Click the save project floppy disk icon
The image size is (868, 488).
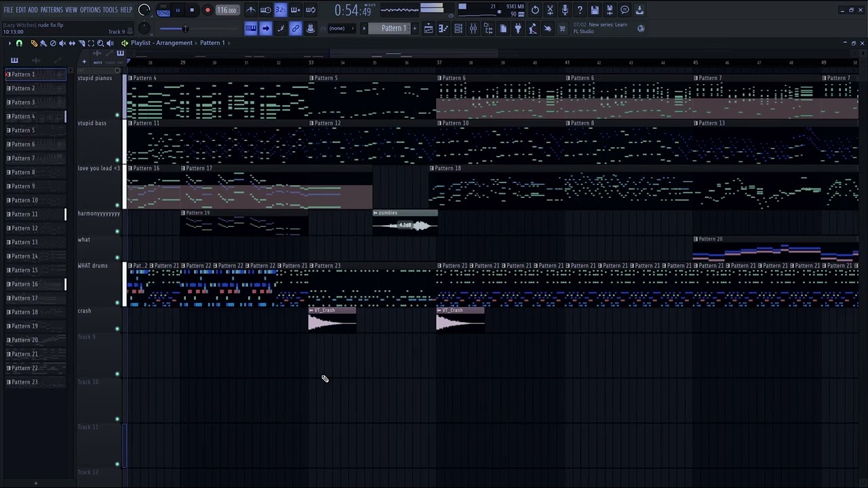[x=595, y=10]
